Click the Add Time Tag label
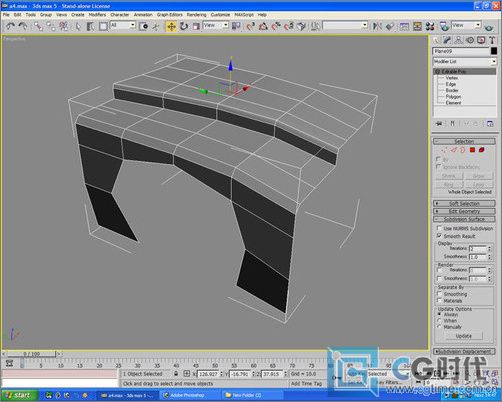Image resolution: width=502 pixels, height=402 pixels. coord(306,384)
